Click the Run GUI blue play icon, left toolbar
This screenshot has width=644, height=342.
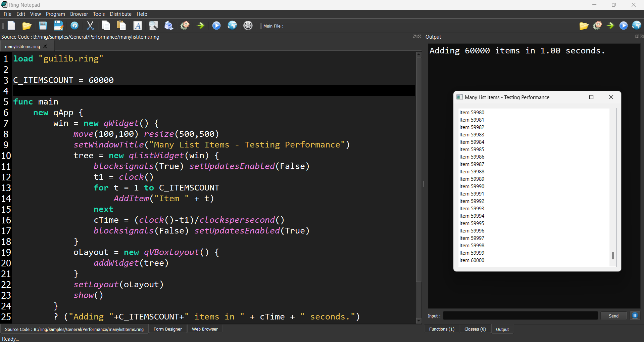point(216,26)
